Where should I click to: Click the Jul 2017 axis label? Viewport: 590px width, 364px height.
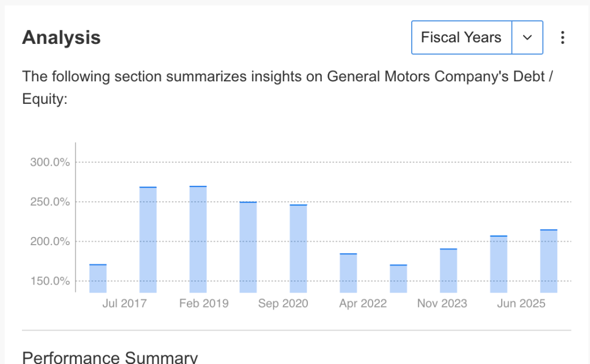tap(125, 303)
